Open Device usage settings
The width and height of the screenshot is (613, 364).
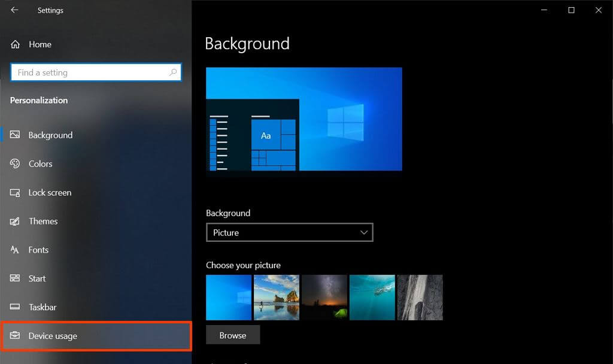pyautogui.click(x=96, y=336)
